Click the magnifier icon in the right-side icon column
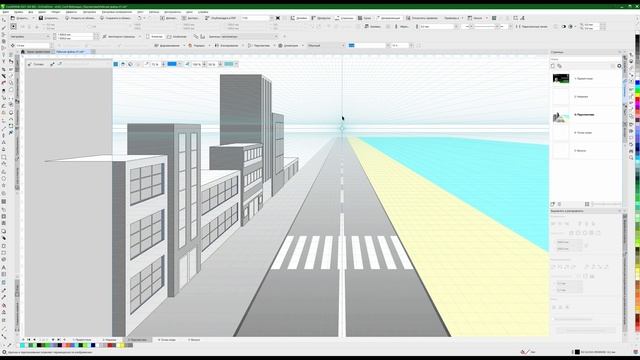The image size is (640, 360). [631, 157]
